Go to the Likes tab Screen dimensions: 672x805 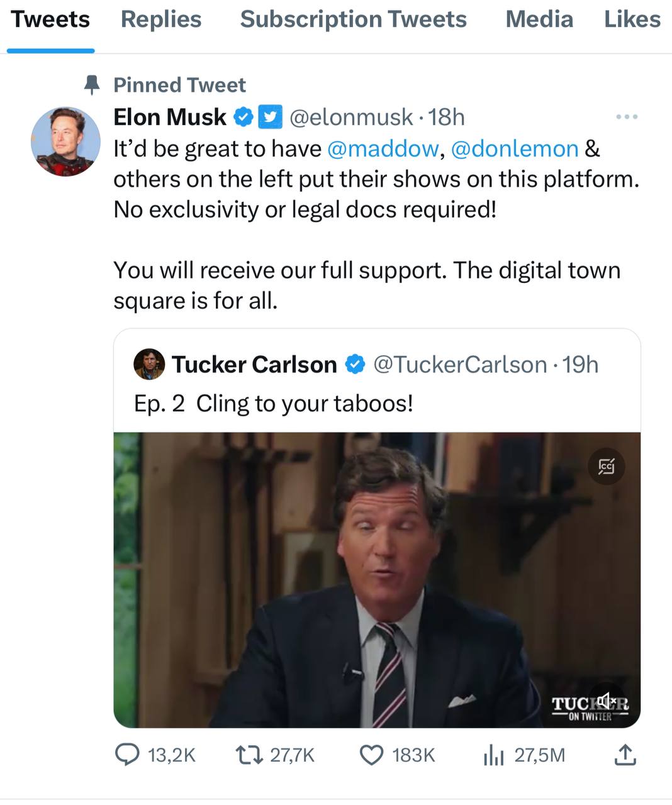(x=632, y=19)
